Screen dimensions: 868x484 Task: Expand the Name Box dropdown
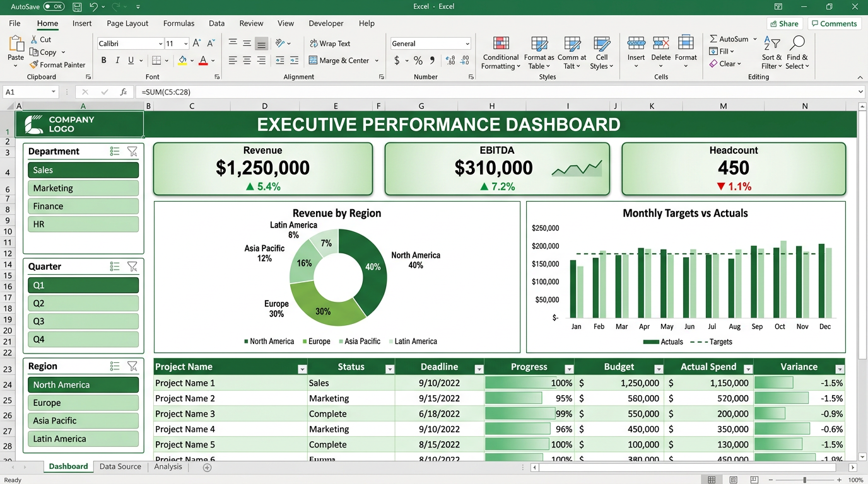[53, 92]
